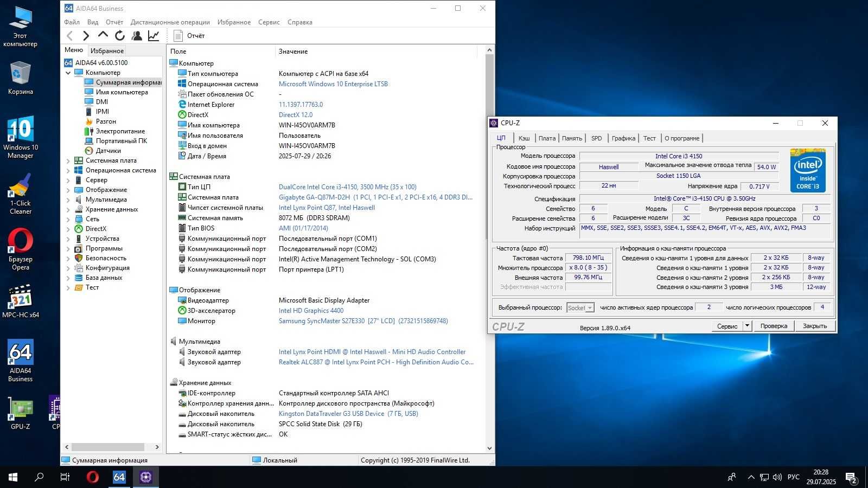Viewport: 868px width, 488px height.
Task: Click the up-level arrow in AIDA64 toolbar
Action: pos(103,35)
